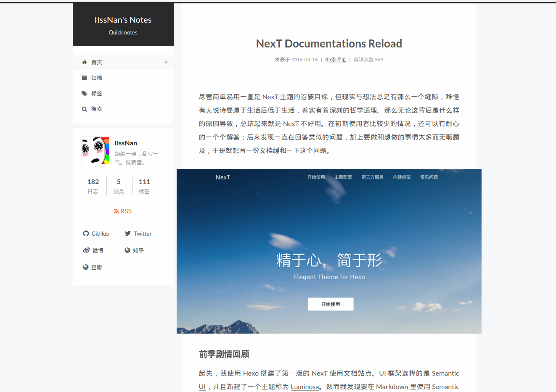Click the Luminosa link in the article
The image size is (556, 392).
[305, 387]
